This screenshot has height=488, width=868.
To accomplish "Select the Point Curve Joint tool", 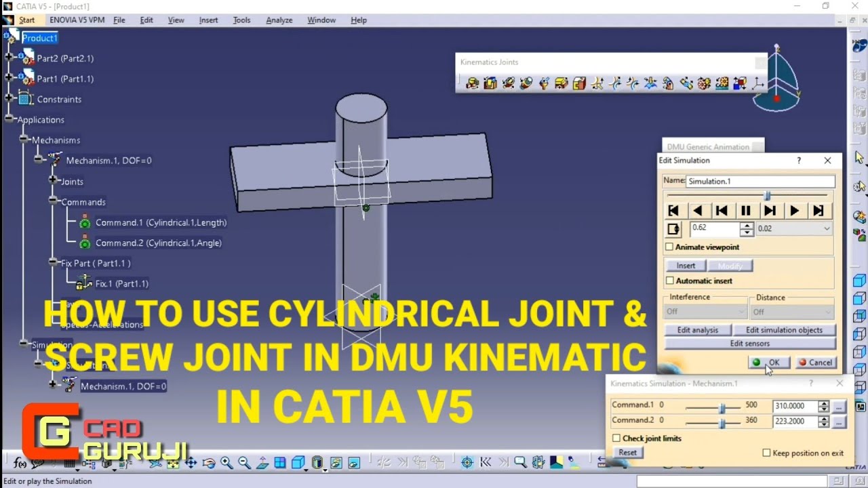I will coord(597,83).
